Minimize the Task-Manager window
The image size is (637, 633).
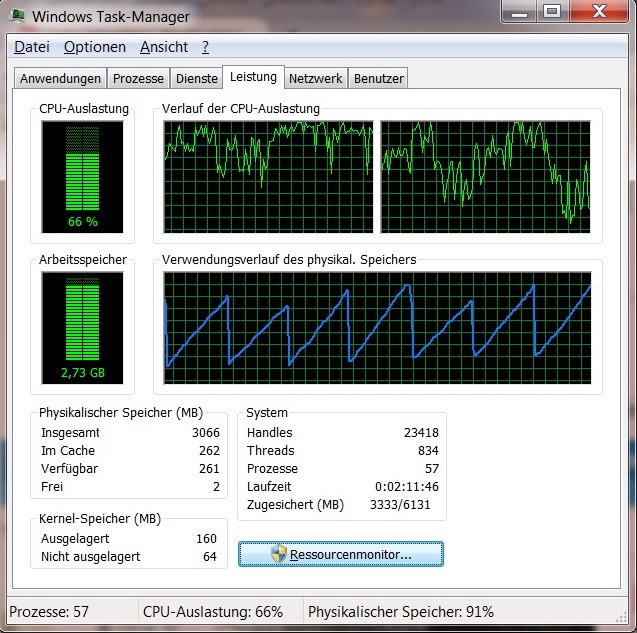(519, 12)
